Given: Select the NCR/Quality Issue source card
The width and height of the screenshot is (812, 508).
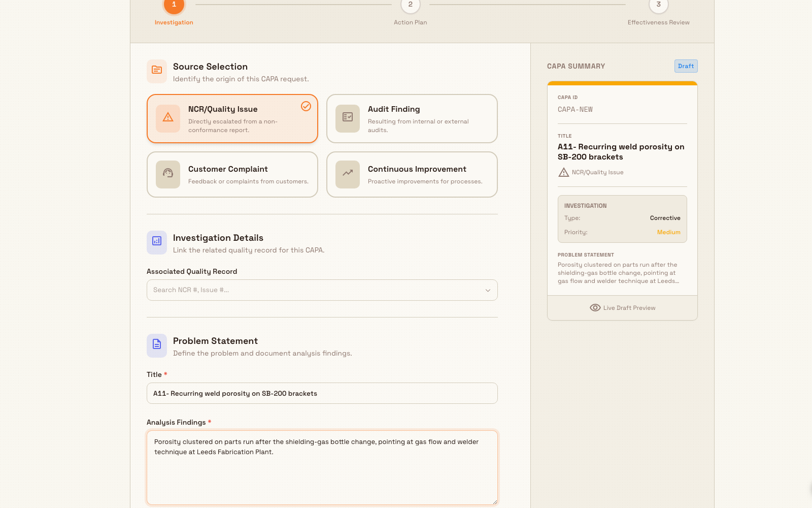Looking at the screenshot, I should (x=232, y=119).
